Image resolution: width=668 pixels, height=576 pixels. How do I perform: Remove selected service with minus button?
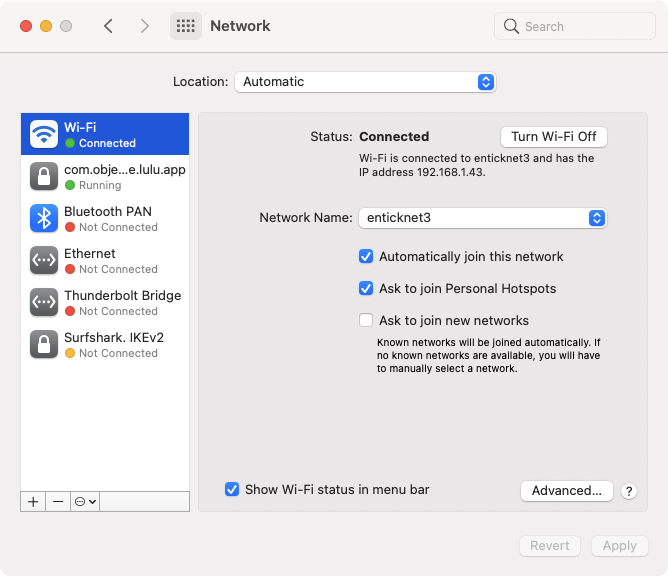[x=58, y=502]
